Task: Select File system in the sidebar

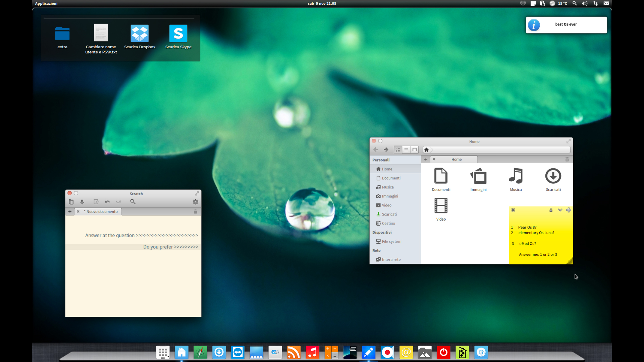Action: [x=395, y=241]
